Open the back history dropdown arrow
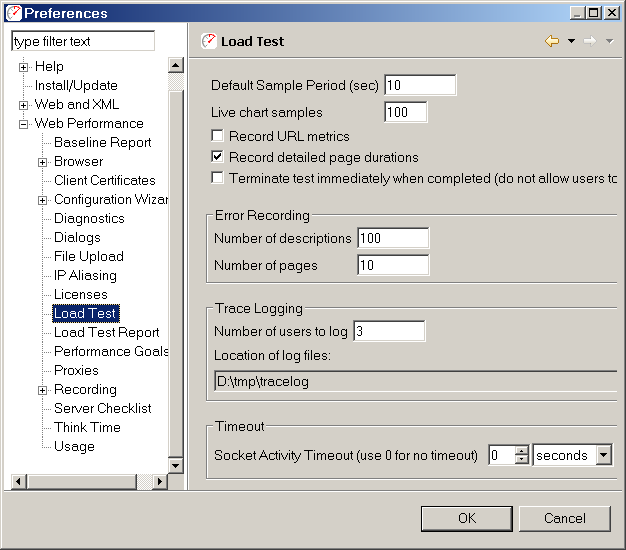 [x=571, y=41]
